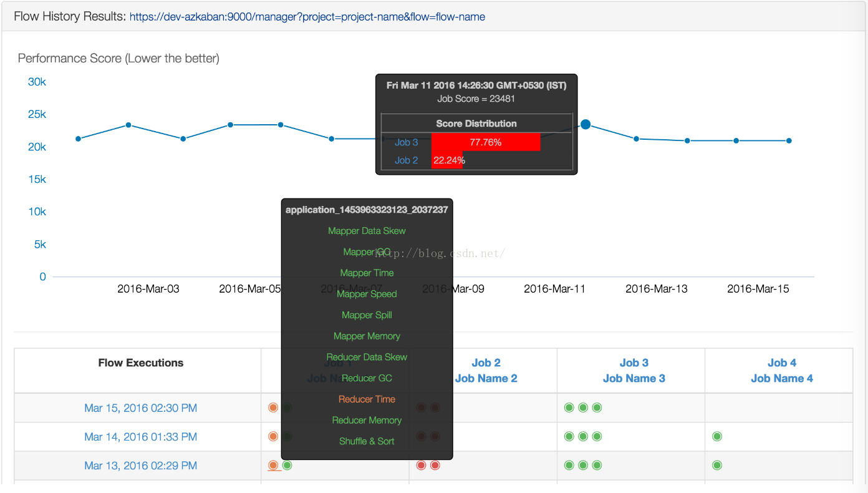Viewport: 868px width, 493px height.
Task: Select the large highlighted Mar 11 data point
Action: pos(586,124)
